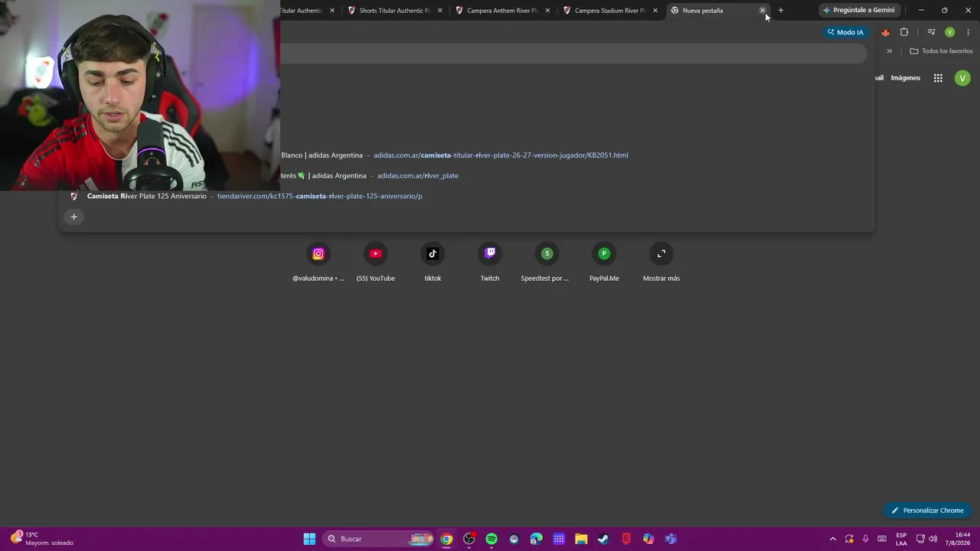Open the Windows Start menu
980x551 pixels.
click(x=309, y=539)
